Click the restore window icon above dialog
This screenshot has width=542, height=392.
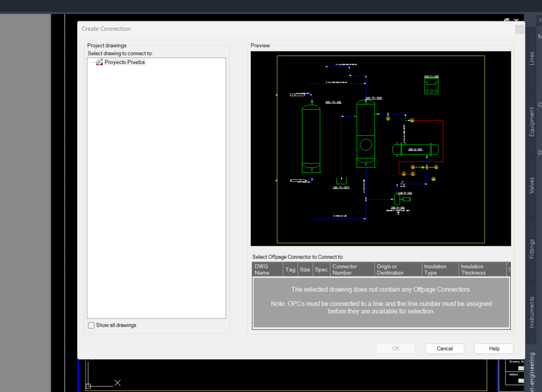pos(506,20)
